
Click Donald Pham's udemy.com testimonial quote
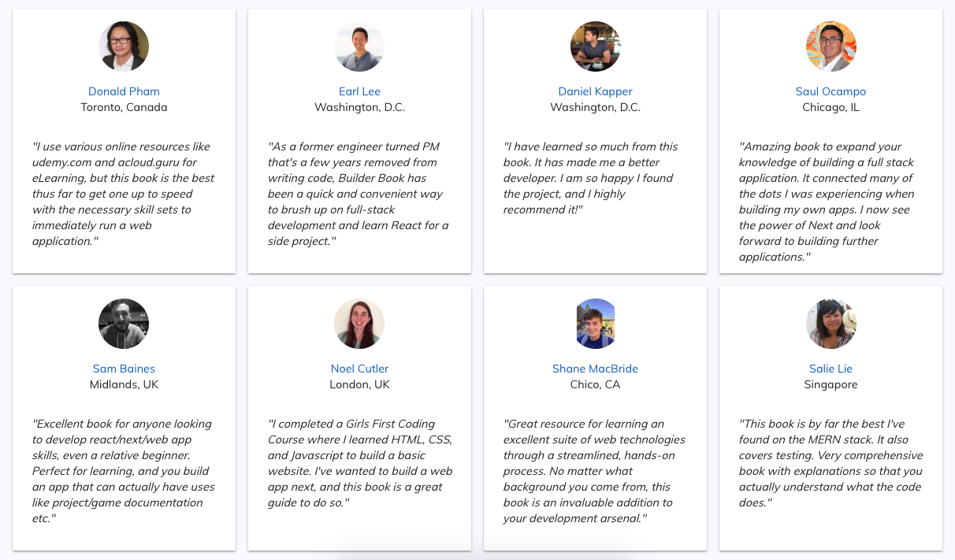click(124, 194)
